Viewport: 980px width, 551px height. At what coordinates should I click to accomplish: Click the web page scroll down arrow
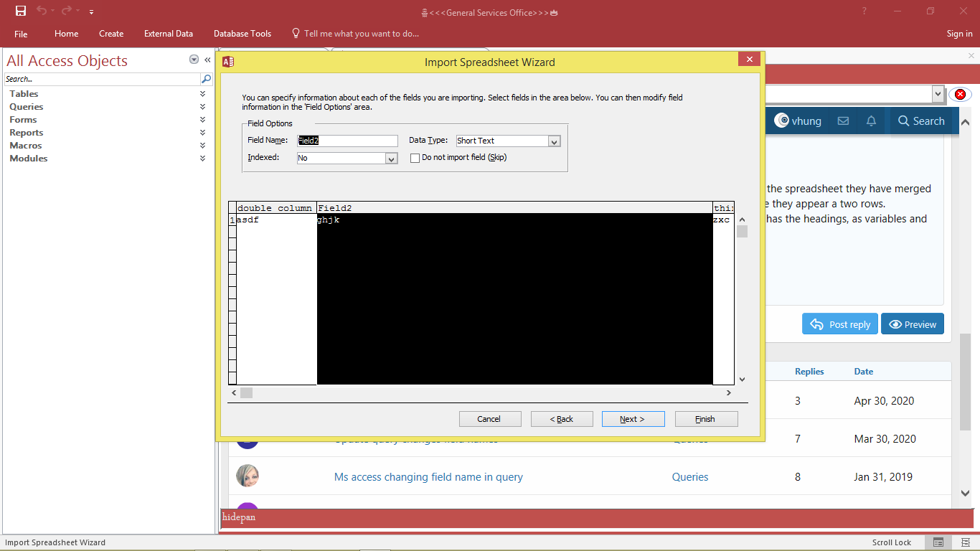pyautogui.click(x=966, y=493)
